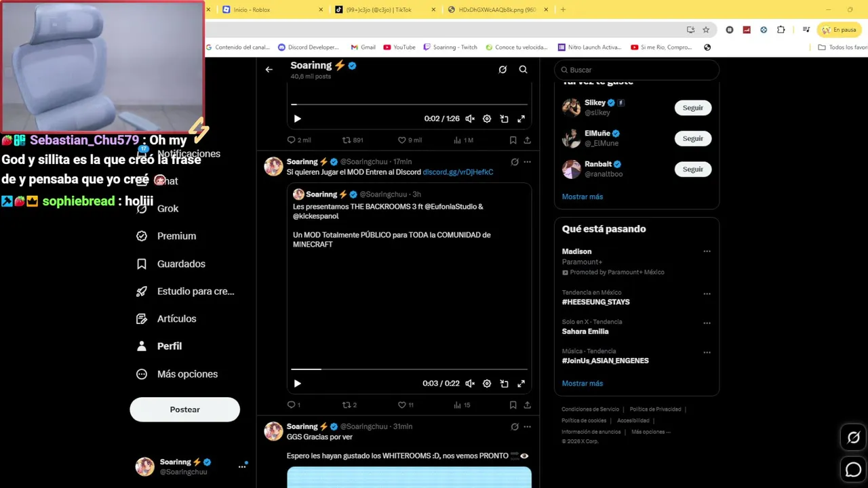The image size is (868, 488).
Task: Unmute the 0:22 video
Action: (x=470, y=384)
